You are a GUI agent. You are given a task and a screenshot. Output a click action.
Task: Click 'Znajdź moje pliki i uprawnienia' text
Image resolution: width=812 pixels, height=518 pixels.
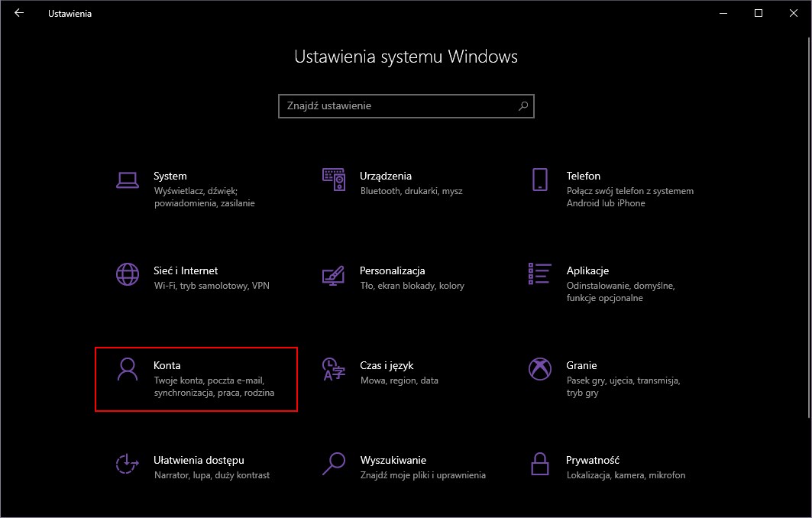point(422,475)
